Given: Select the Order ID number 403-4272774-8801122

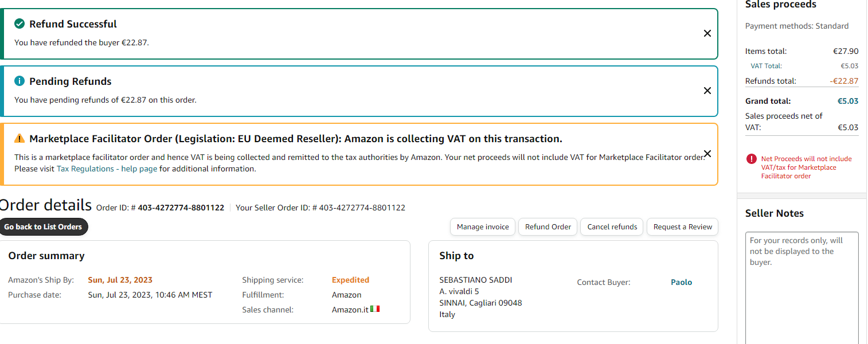Looking at the screenshot, I should (181, 208).
